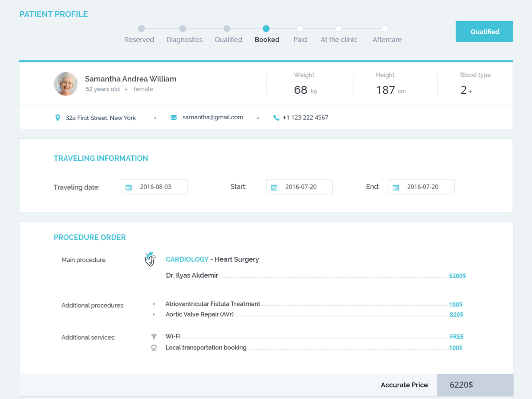
Task: Click Atrioventricular Fistula Treatment row
Action: coord(314,304)
